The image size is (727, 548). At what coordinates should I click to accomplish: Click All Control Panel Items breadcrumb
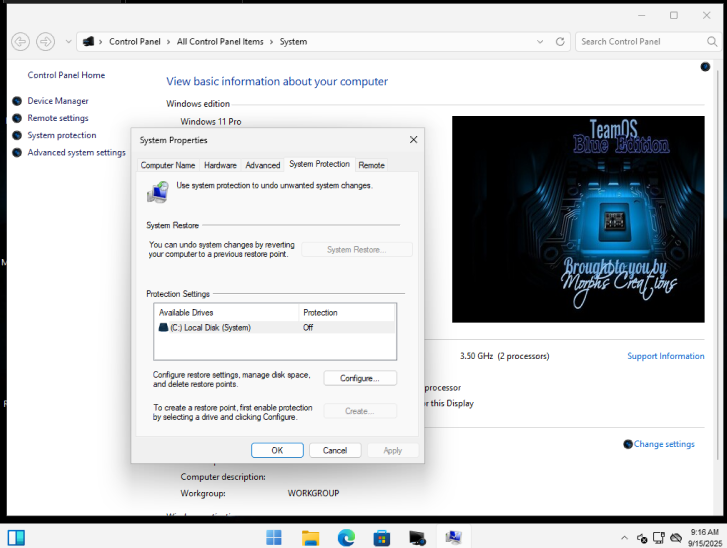(220, 42)
